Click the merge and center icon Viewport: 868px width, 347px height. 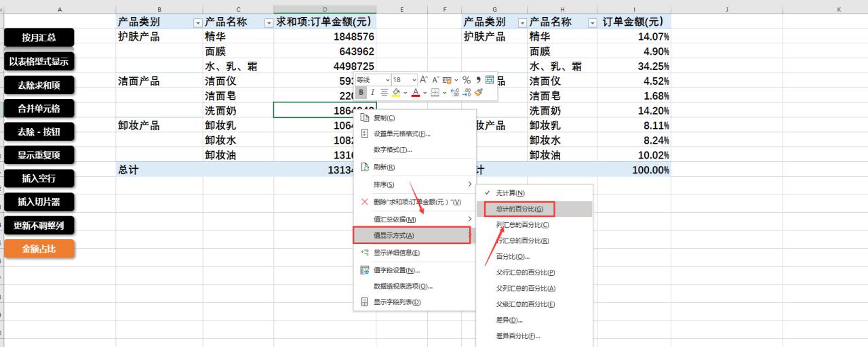(x=490, y=80)
